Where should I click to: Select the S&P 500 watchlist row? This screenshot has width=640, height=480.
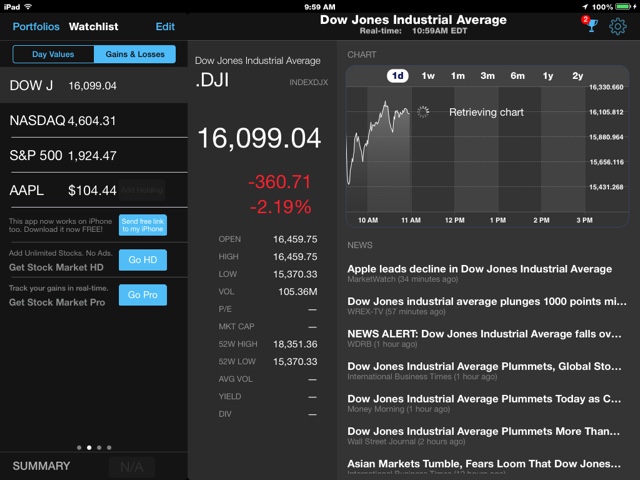(94, 156)
